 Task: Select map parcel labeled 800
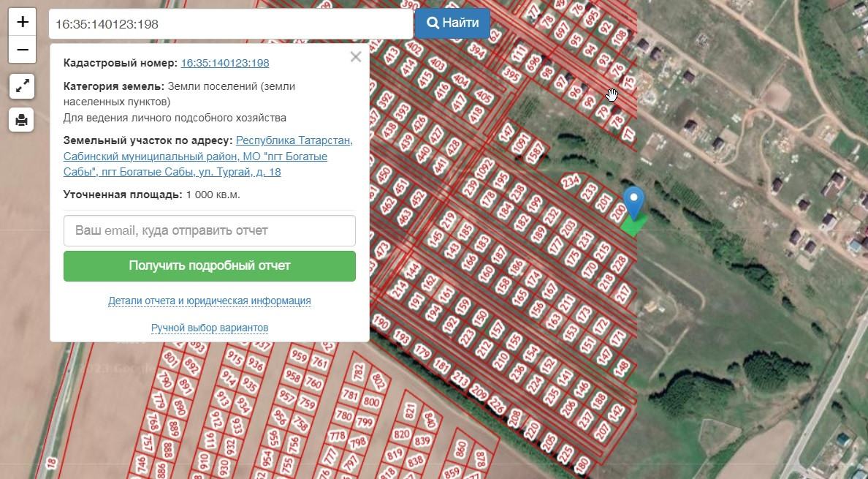click(x=371, y=403)
